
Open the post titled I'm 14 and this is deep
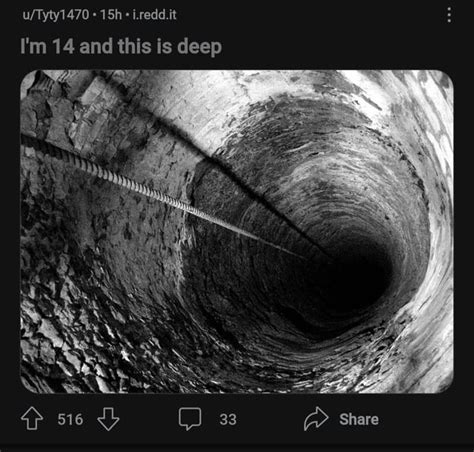(x=121, y=46)
